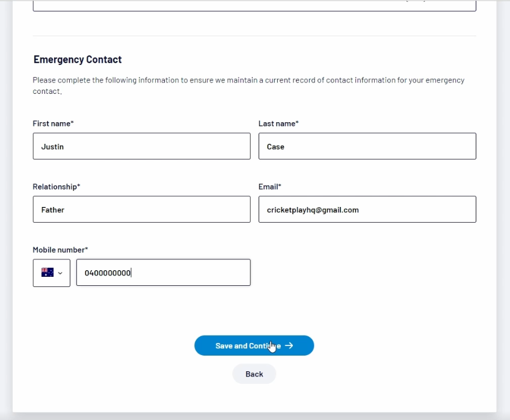Select the Relationship field showing Father

pos(141,209)
